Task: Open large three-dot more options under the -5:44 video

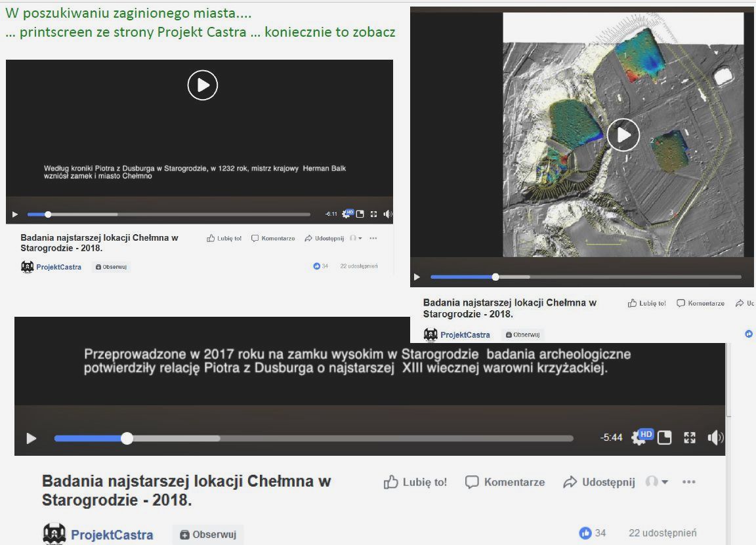Action: 689,482
